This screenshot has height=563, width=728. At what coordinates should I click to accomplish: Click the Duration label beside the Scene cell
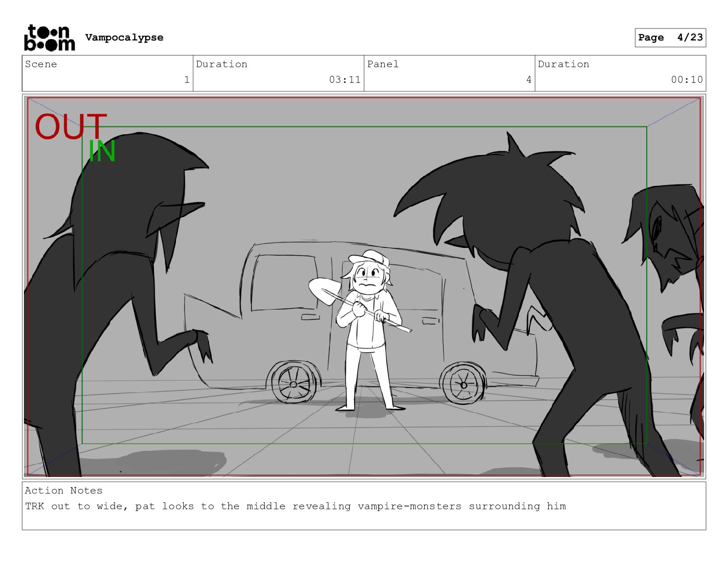click(222, 64)
